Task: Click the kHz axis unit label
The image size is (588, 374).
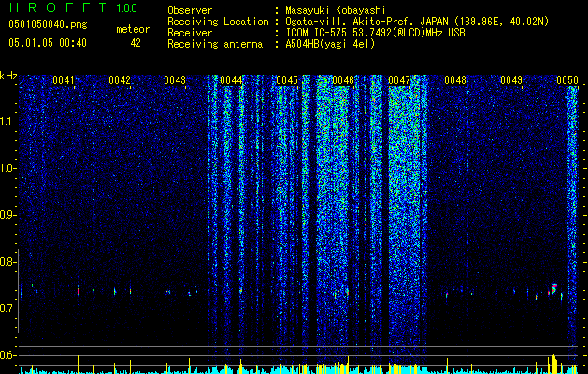Action: [8, 76]
